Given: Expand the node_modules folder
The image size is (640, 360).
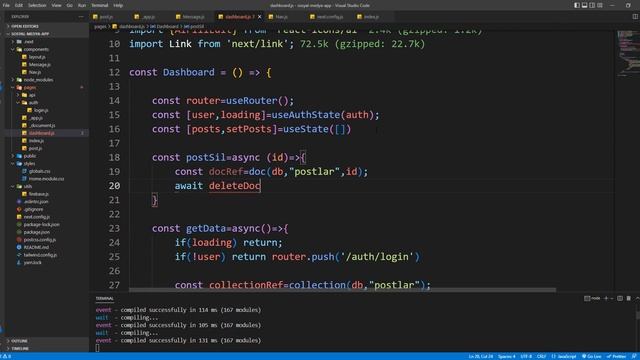Looking at the screenshot, I should (38, 80).
